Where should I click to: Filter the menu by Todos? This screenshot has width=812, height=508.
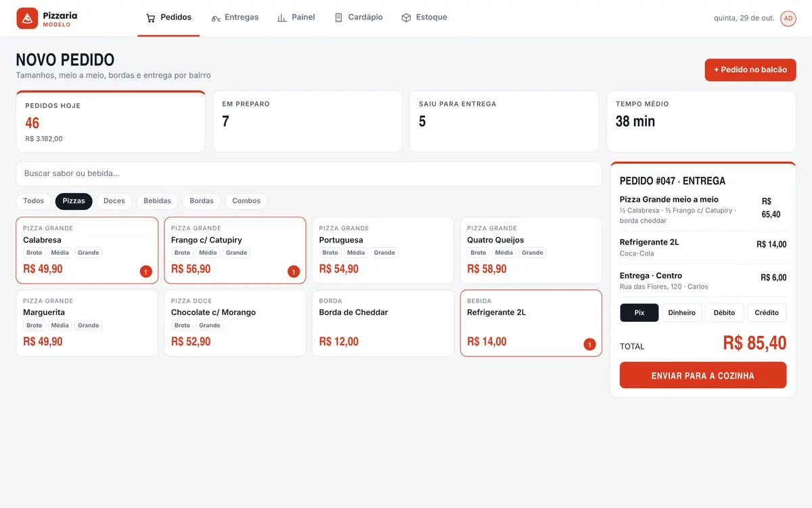pyautogui.click(x=34, y=201)
